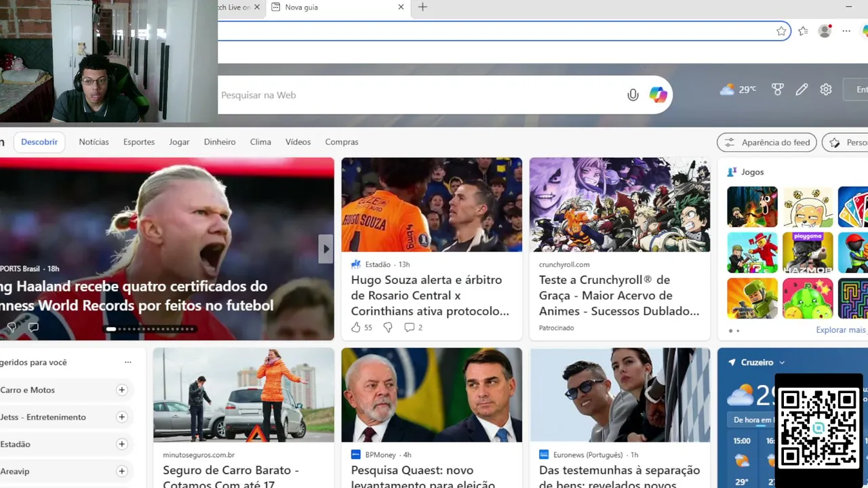The image size is (868, 488).
Task: Click the crunchyroll.com source label
Action: coord(564,264)
